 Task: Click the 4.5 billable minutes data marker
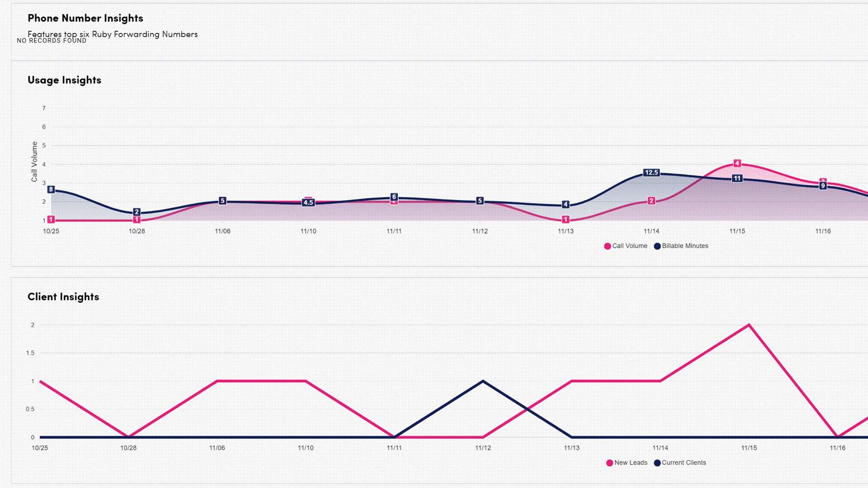308,203
